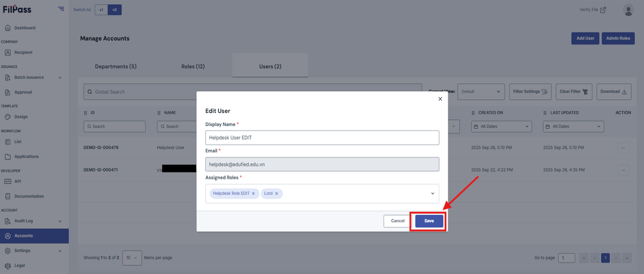
Task: Go to the last page
Action: point(627,258)
